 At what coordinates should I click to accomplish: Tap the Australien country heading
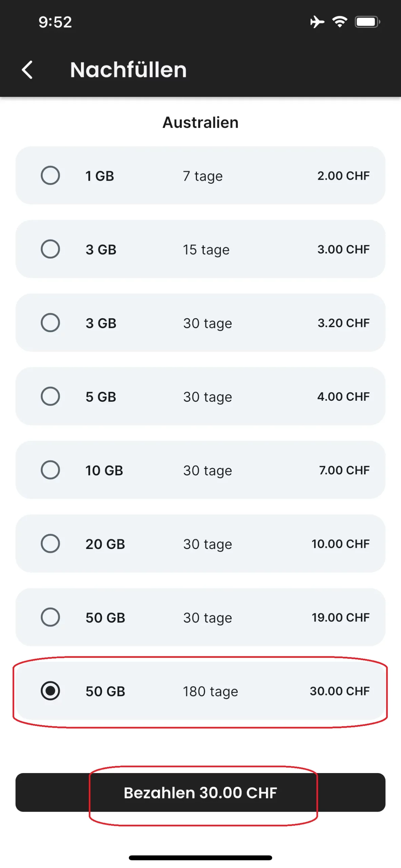click(200, 122)
